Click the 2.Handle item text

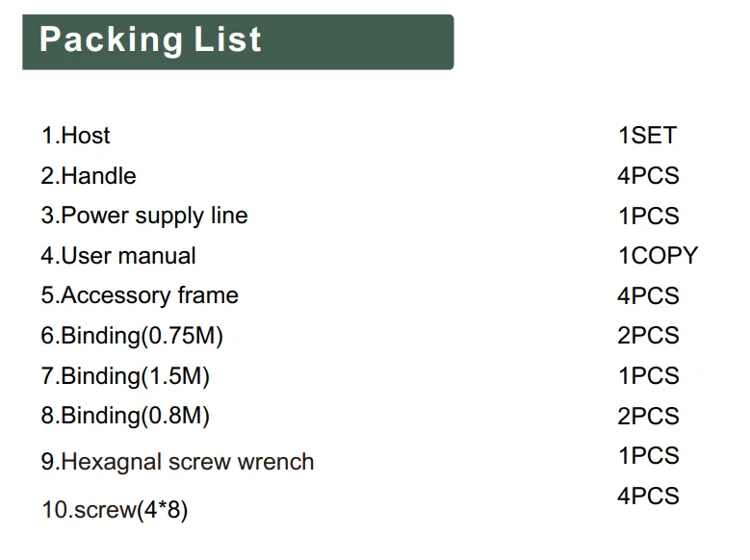pyautogui.click(x=89, y=175)
